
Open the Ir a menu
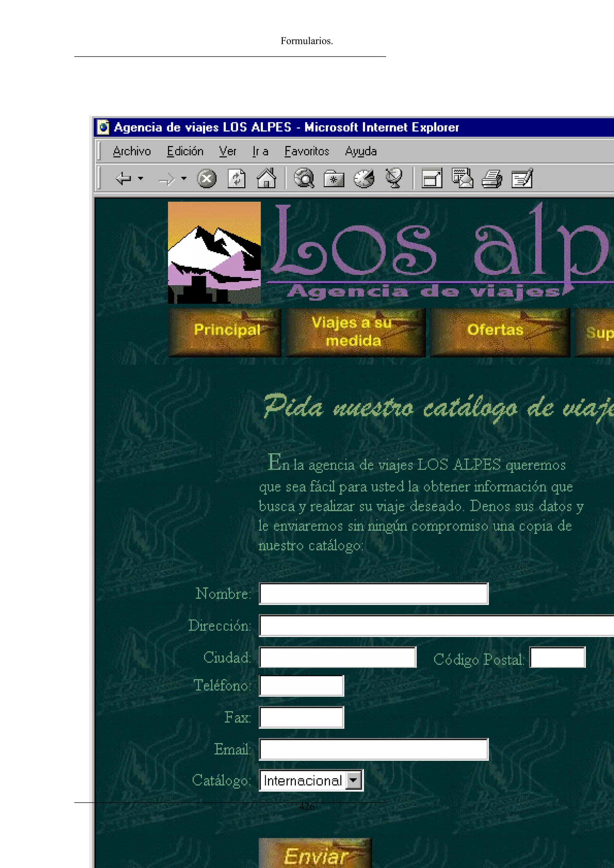click(261, 151)
